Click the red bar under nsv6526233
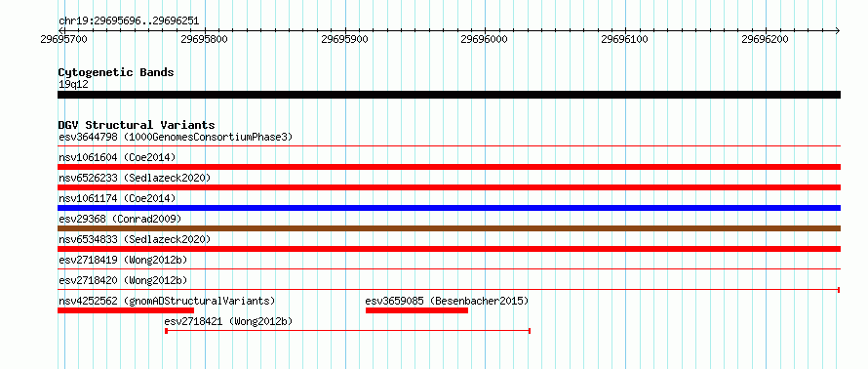 [449, 187]
